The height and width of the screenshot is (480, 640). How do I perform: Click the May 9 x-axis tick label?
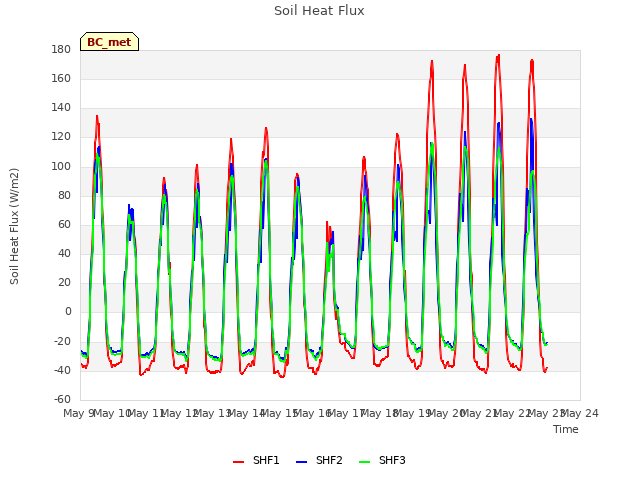tap(78, 413)
